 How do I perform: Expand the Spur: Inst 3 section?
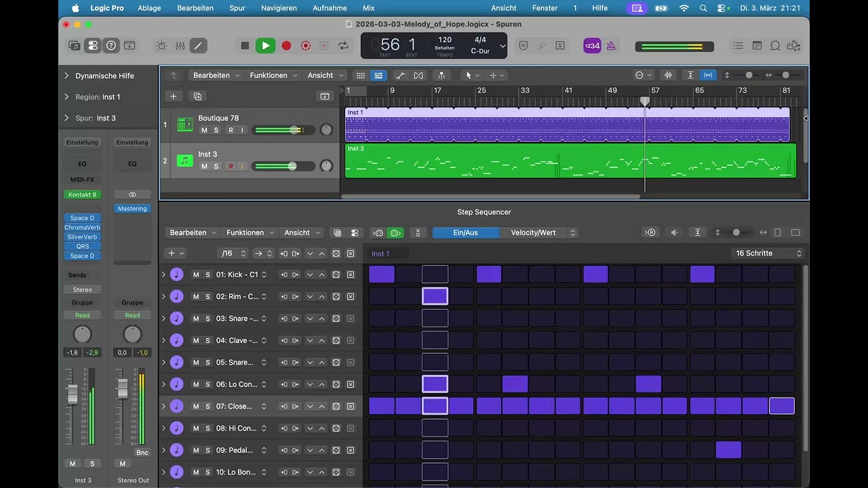66,118
